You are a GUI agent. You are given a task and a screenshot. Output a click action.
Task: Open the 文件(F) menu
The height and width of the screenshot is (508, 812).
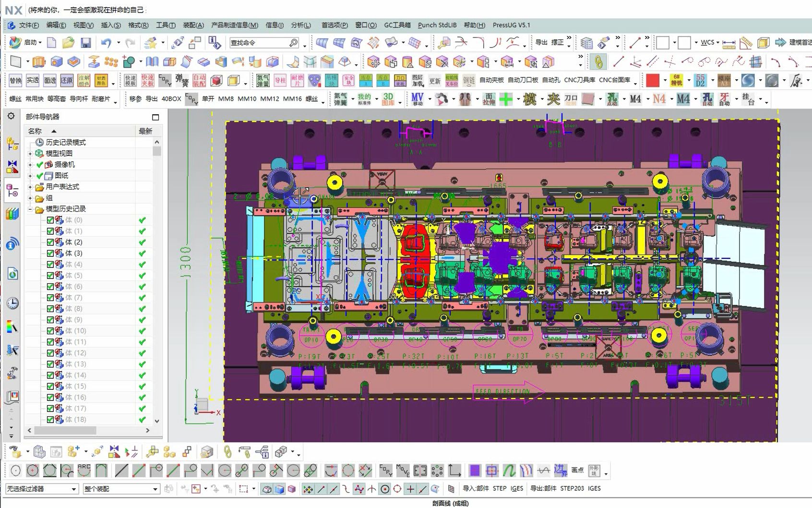click(29, 25)
